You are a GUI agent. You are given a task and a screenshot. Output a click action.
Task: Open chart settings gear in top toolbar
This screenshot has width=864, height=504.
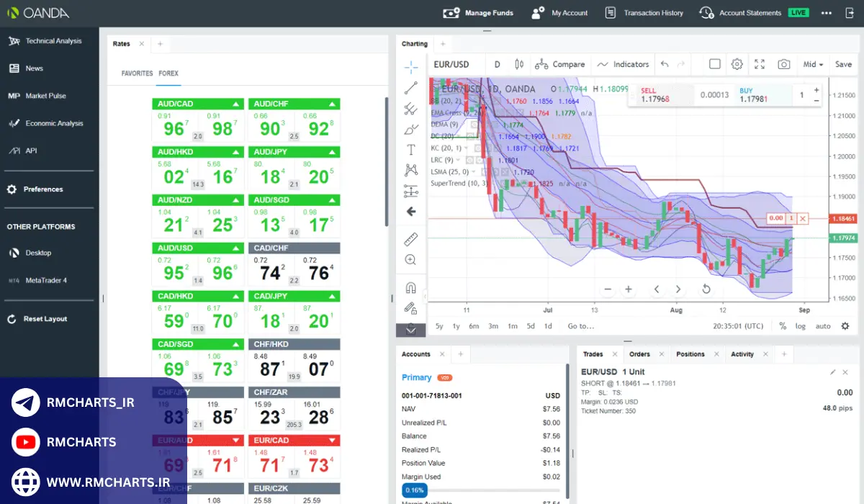click(737, 64)
